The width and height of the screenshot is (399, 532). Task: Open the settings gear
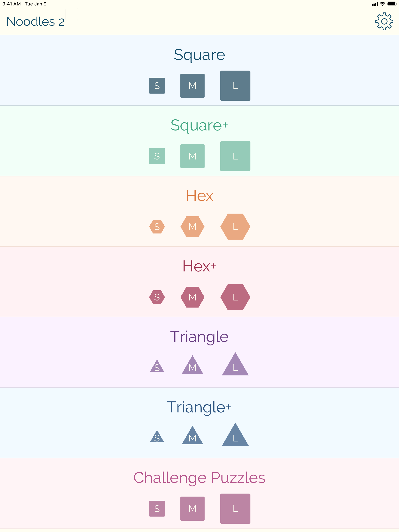384,21
